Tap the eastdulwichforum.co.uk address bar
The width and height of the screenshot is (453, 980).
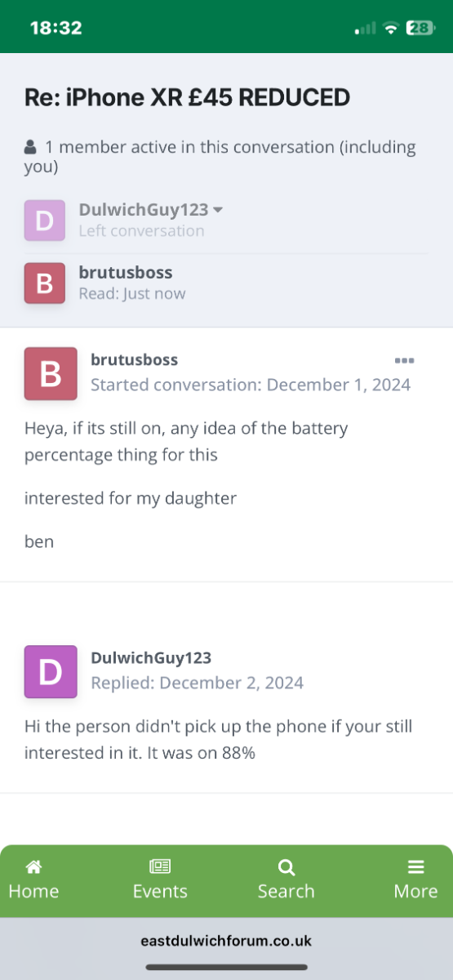point(226,941)
